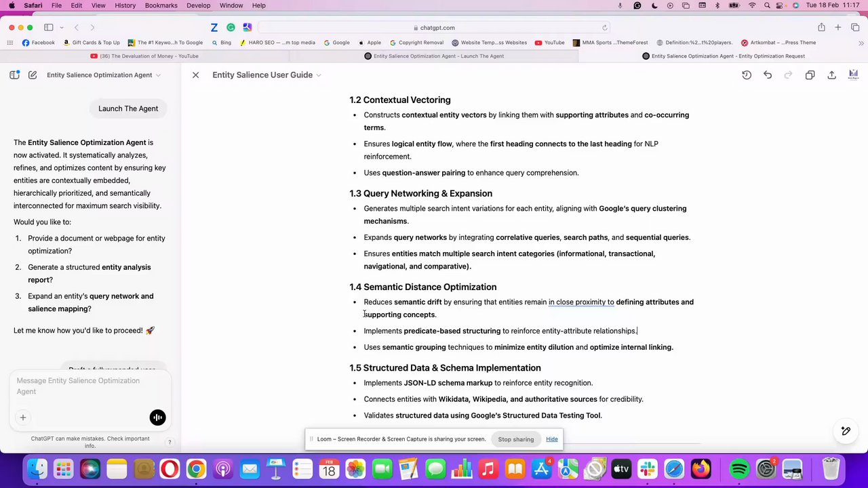The width and height of the screenshot is (868, 488).
Task: Click the voice mode button in composer
Action: 157,418
